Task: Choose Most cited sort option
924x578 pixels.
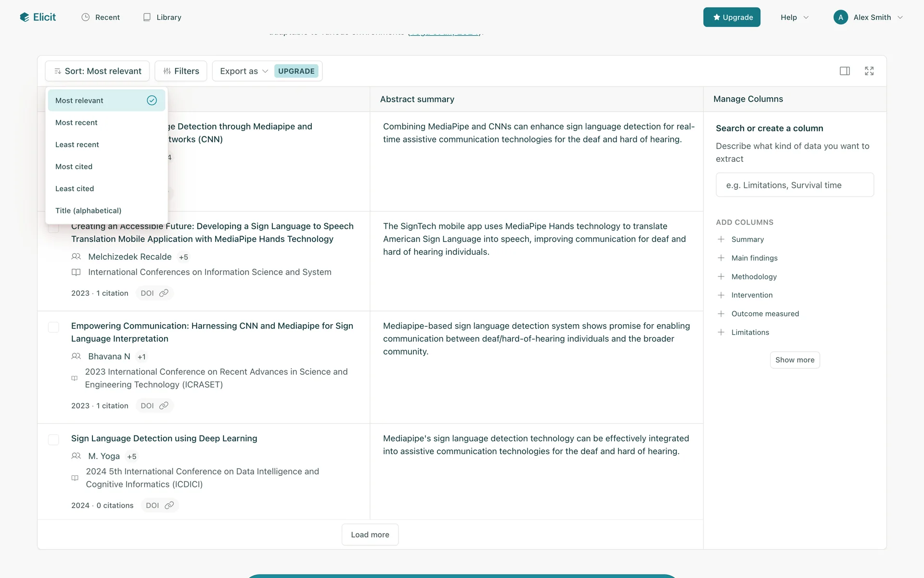Action: (x=74, y=167)
